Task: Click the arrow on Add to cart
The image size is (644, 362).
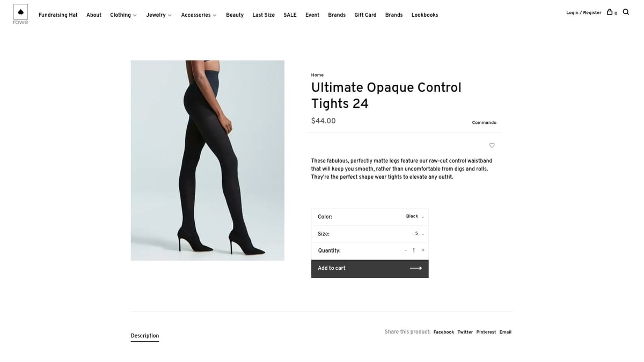Action: [x=416, y=268]
